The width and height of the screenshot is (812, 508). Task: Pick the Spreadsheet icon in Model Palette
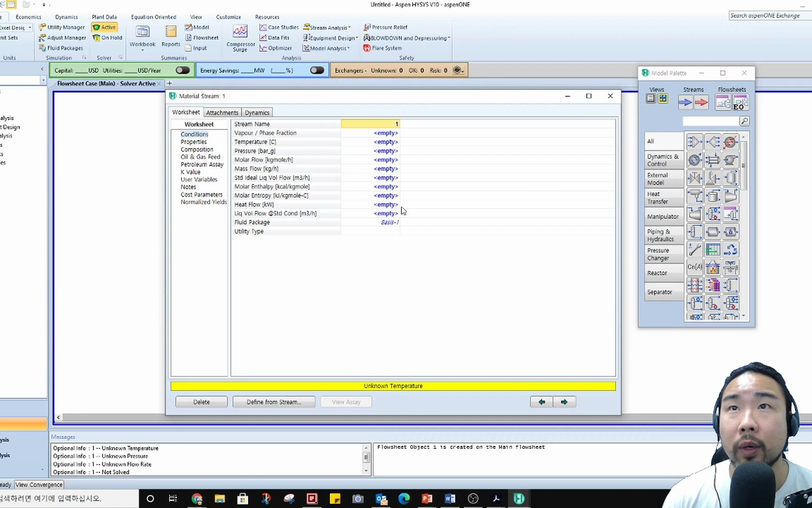click(x=712, y=249)
